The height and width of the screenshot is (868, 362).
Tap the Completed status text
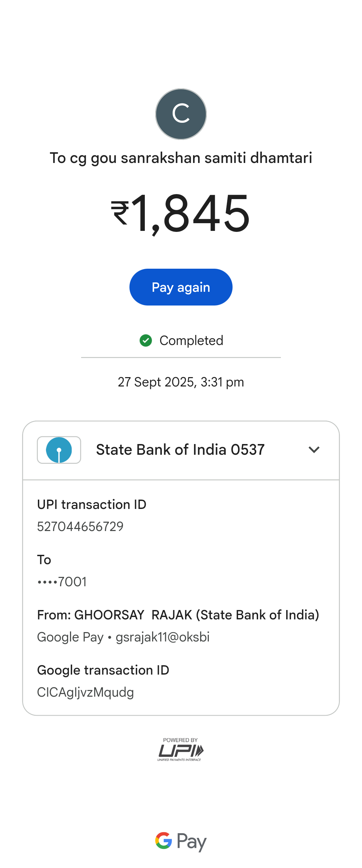click(191, 340)
